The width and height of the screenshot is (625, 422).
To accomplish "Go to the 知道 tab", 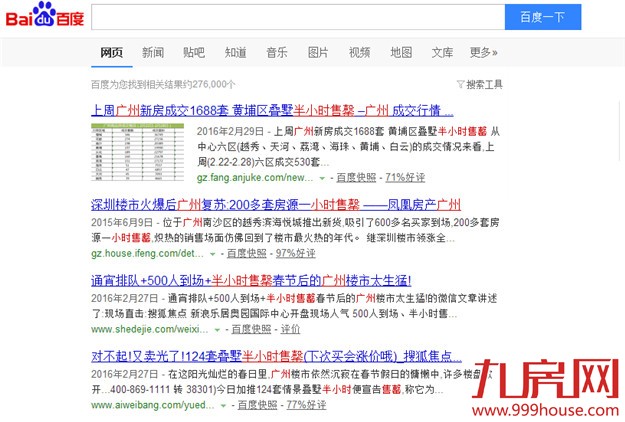I will (x=236, y=53).
